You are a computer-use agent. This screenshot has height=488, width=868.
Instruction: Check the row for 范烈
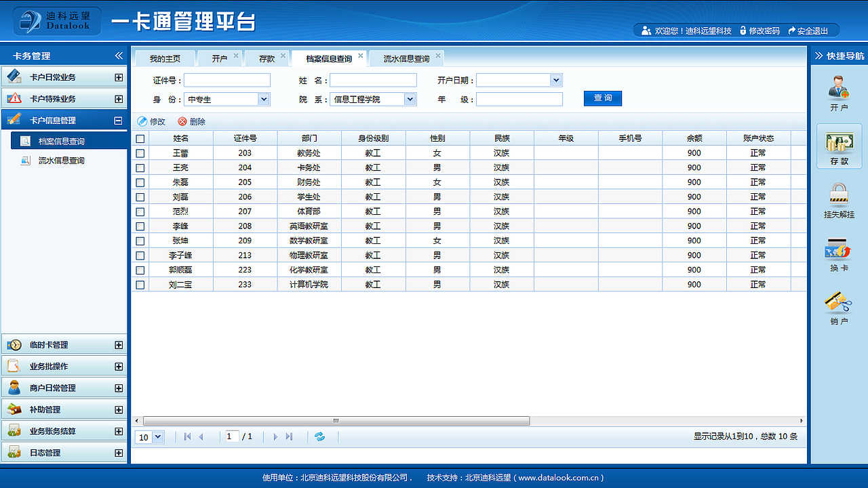point(140,211)
